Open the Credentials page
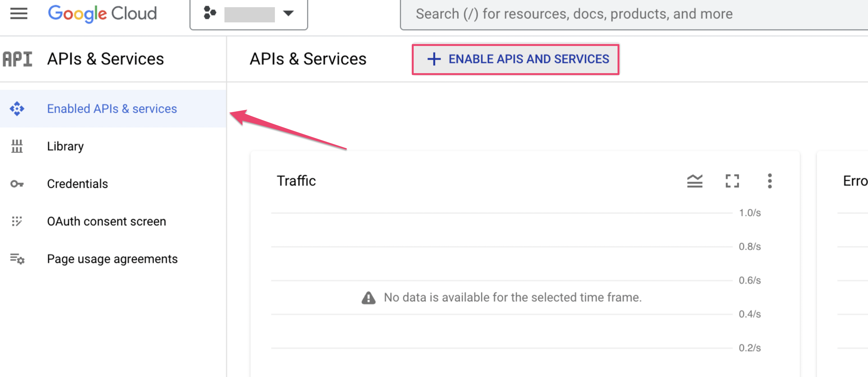 point(113,184)
